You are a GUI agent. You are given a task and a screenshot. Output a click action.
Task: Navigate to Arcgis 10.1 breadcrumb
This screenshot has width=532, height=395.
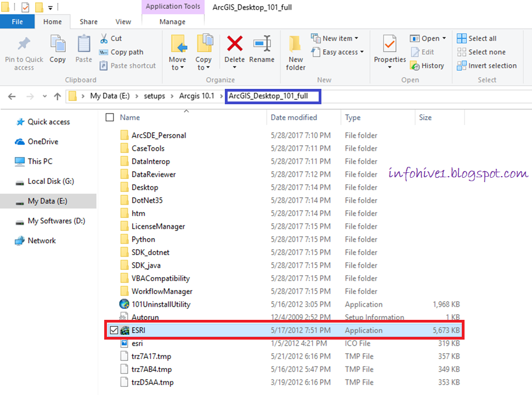tap(197, 96)
